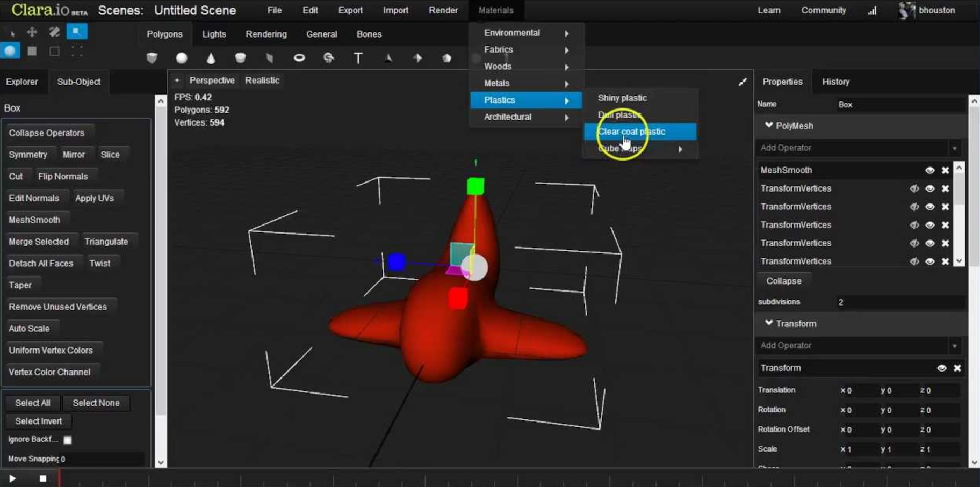Switch to the History tab

[x=835, y=82]
